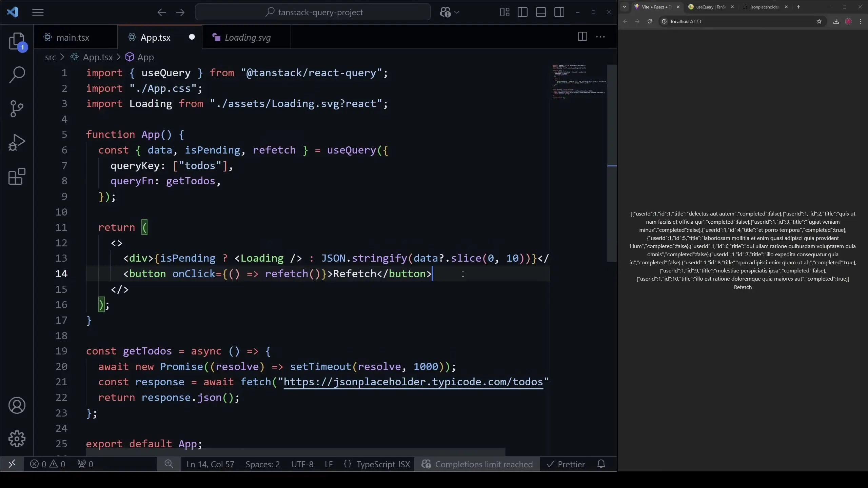Open the browser three-dot menu
Viewport: 868px width, 488px height.
click(861, 21)
